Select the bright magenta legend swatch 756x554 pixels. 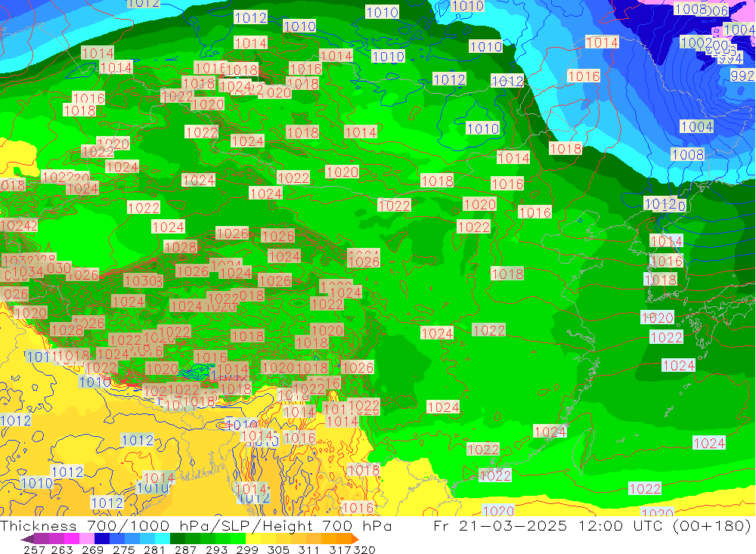pyautogui.click(x=72, y=539)
